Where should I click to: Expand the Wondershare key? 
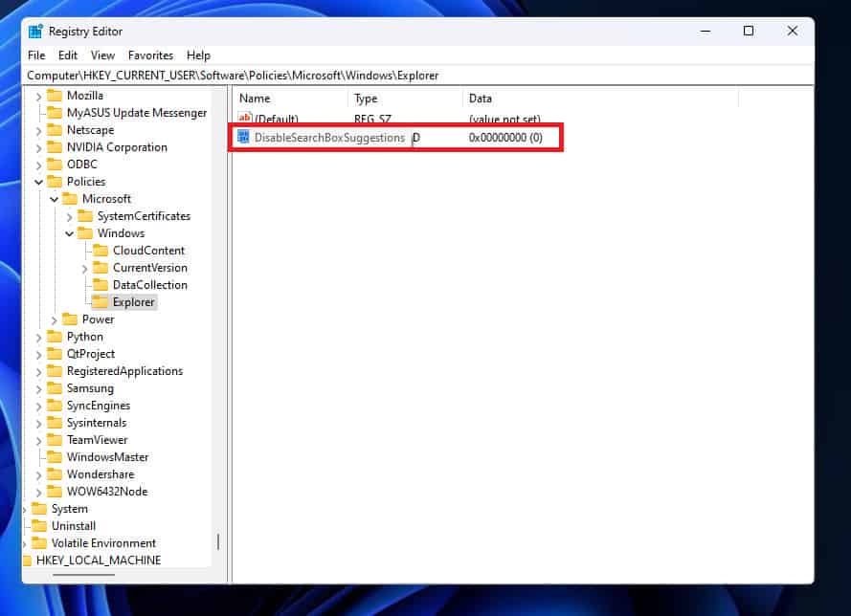tap(38, 475)
